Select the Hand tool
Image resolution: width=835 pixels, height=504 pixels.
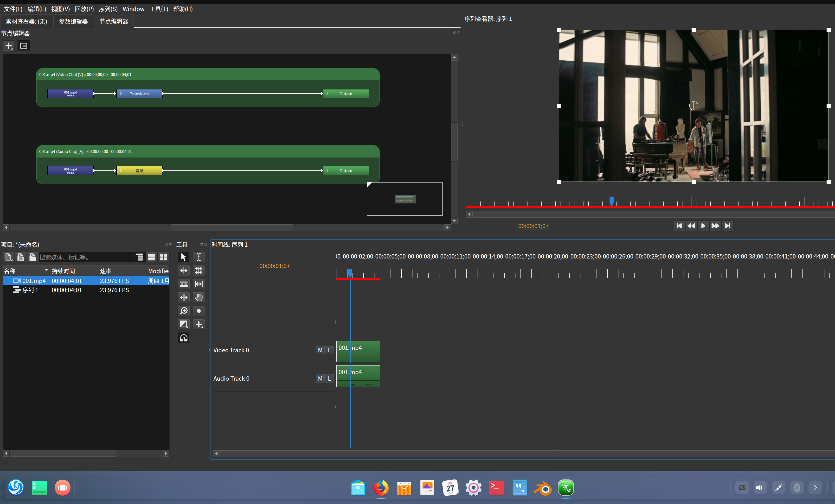tap(199, 297)
